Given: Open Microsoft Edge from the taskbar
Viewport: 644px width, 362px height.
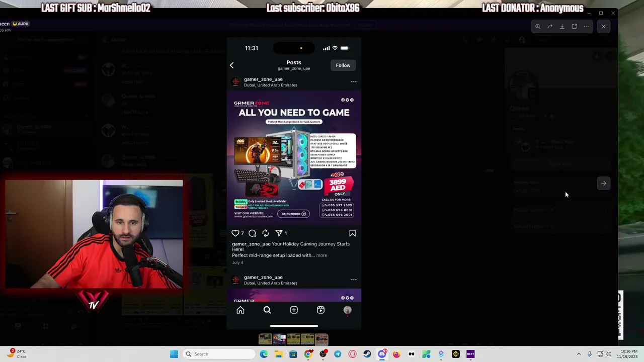Looking at the screenshot, I should click(x=264, y=354).
